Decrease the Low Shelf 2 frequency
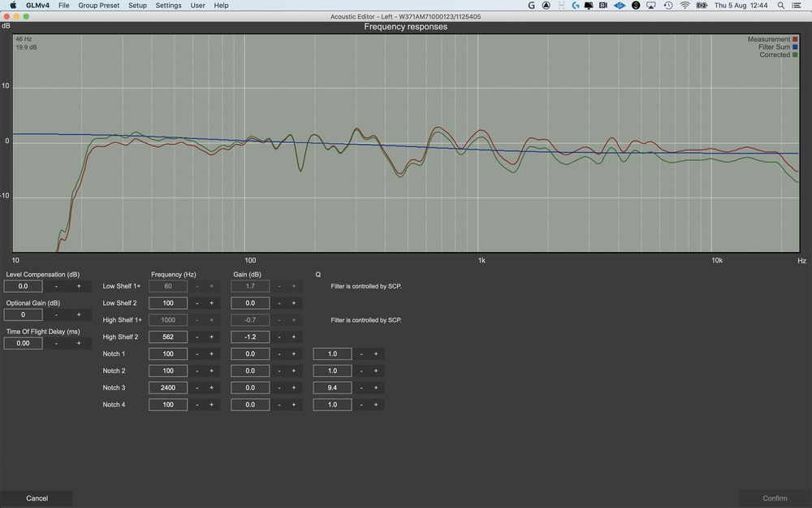 coord(197,303)
